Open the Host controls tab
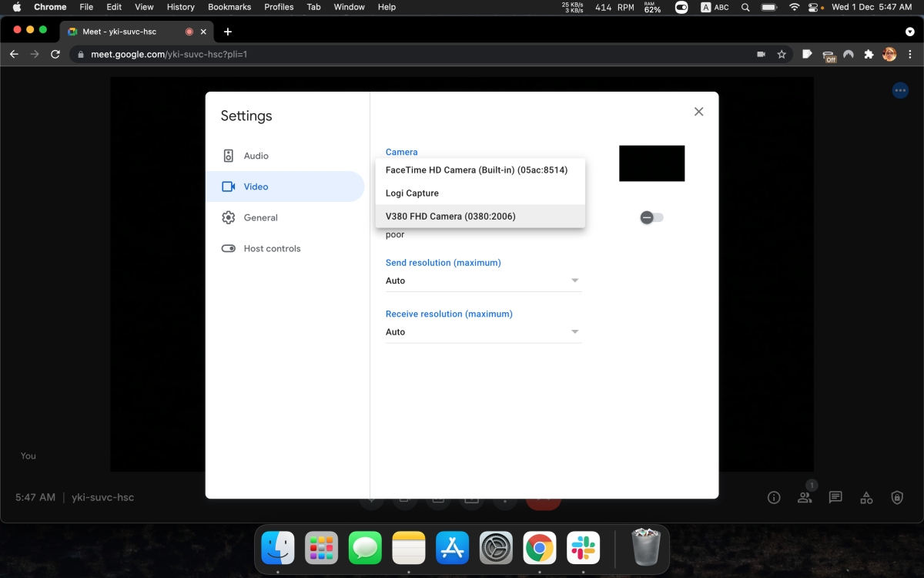 click(285, 248)
